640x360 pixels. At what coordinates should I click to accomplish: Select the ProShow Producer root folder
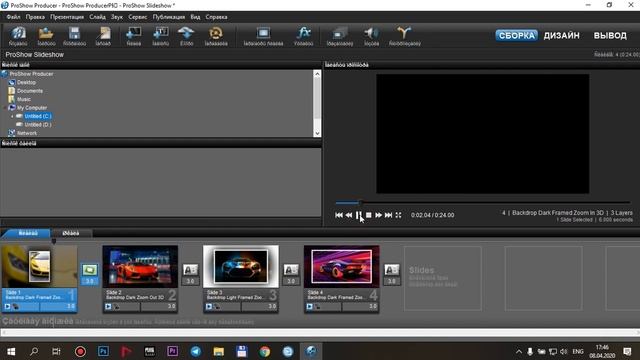pyautogui.click(x=31, y=74)
